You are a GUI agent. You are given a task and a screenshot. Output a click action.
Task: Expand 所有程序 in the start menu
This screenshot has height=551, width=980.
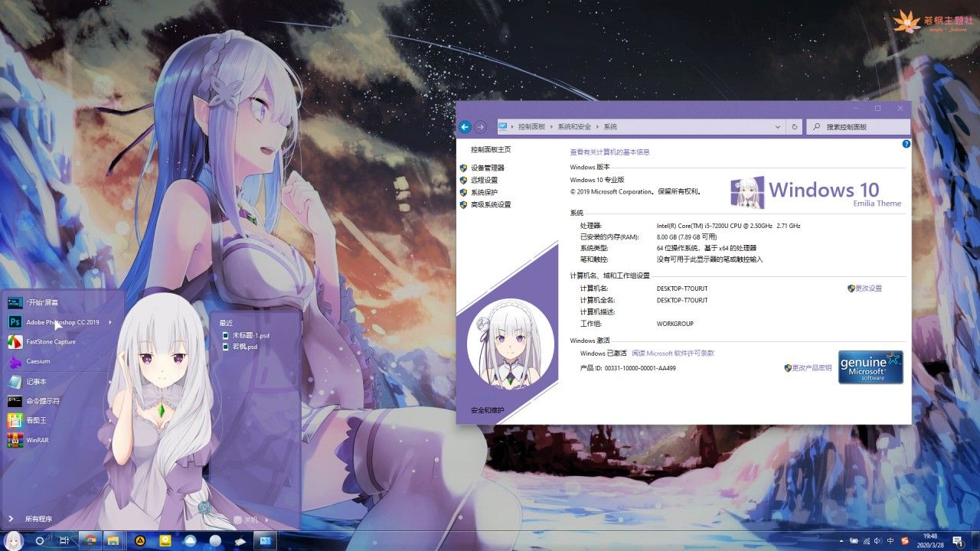point(38,519)
